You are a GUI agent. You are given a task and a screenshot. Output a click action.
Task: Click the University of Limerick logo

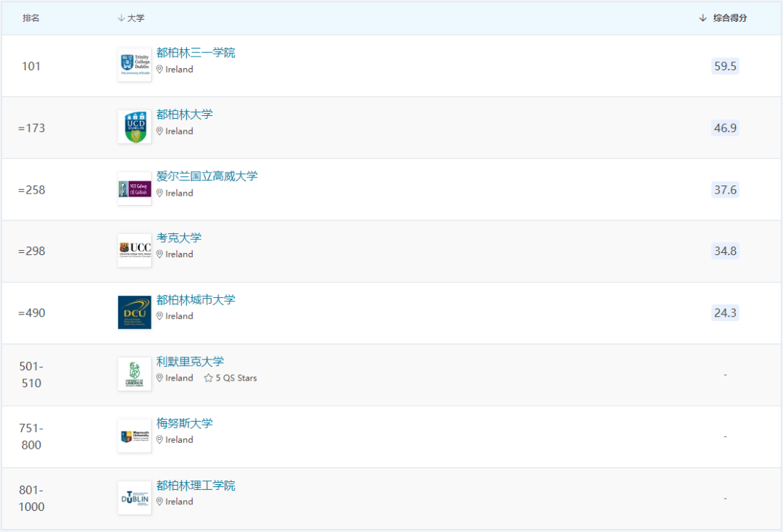click(134, 374)
